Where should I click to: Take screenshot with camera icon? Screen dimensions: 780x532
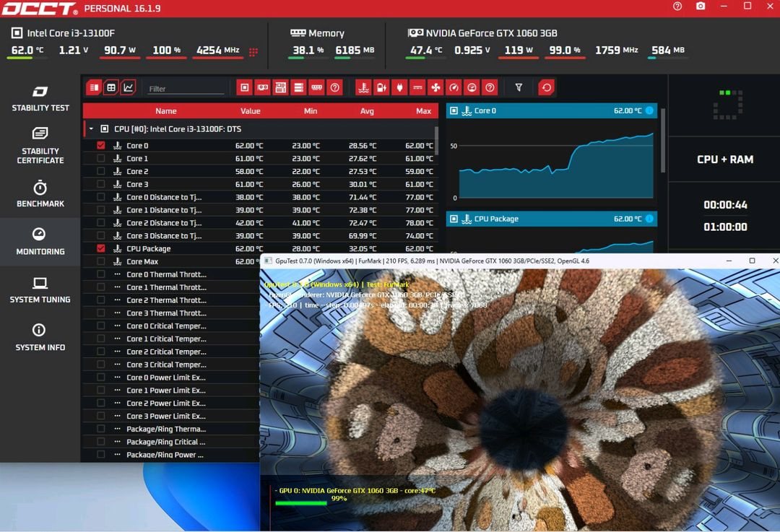click(x=701, y=6)
